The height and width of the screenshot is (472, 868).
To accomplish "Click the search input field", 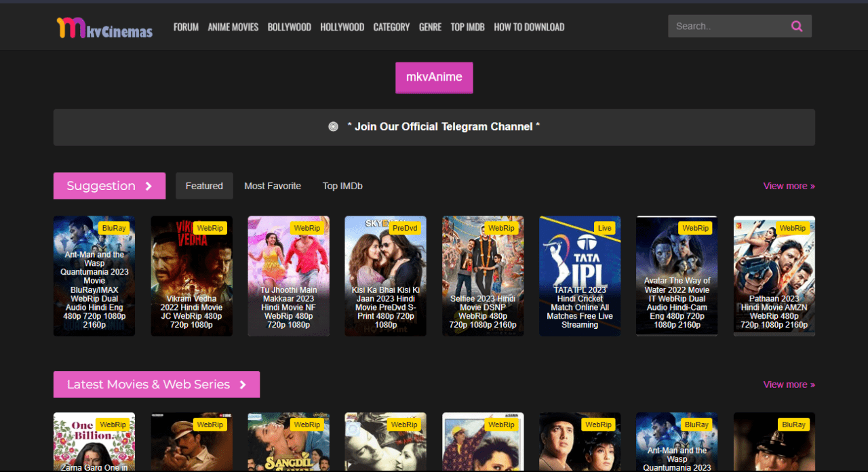I will [x=726, y=26].
